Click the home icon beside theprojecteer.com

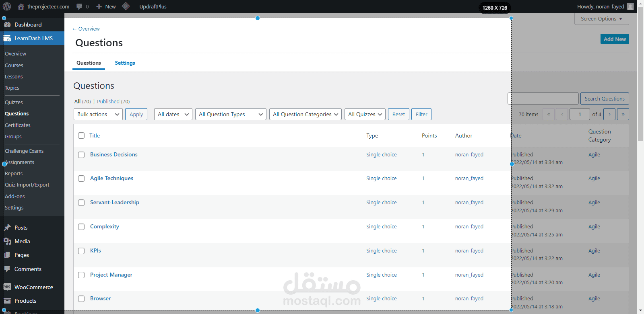point(21,6)
